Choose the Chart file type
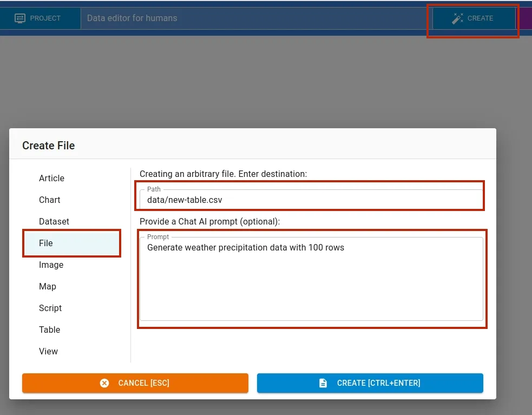Viewport: 532px width, 415px height. coord(50,200)
